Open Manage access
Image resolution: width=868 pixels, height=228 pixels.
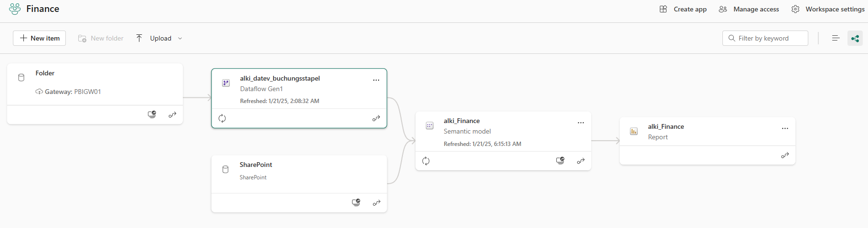click(749, 9)
